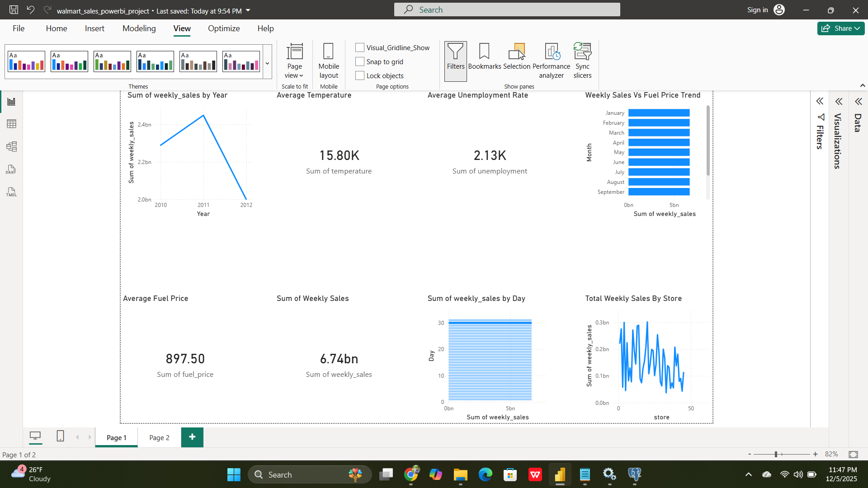Open the Model view from the left sidebar

pyautogui.click(x=11, y=146)
